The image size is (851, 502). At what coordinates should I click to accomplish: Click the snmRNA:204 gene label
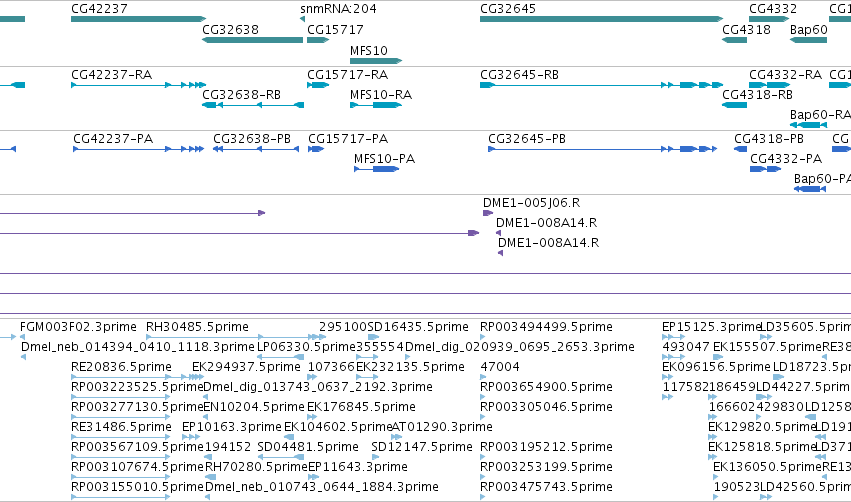338,9
